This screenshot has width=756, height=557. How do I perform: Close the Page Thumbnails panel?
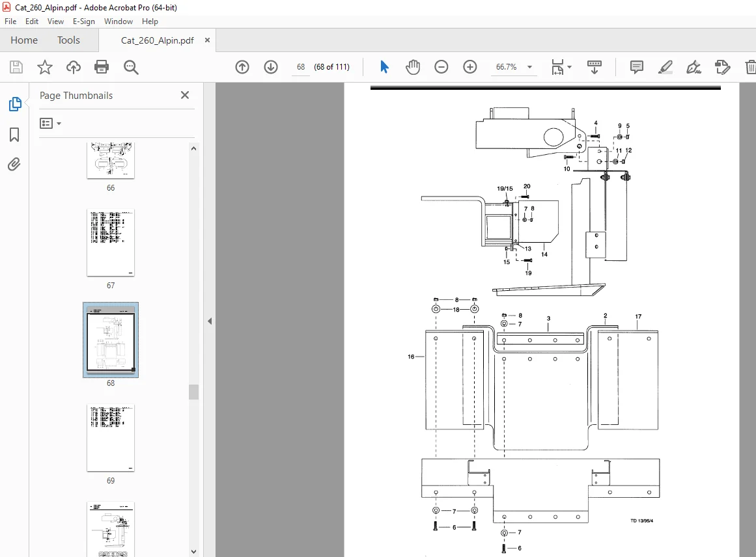pos(185,95)
